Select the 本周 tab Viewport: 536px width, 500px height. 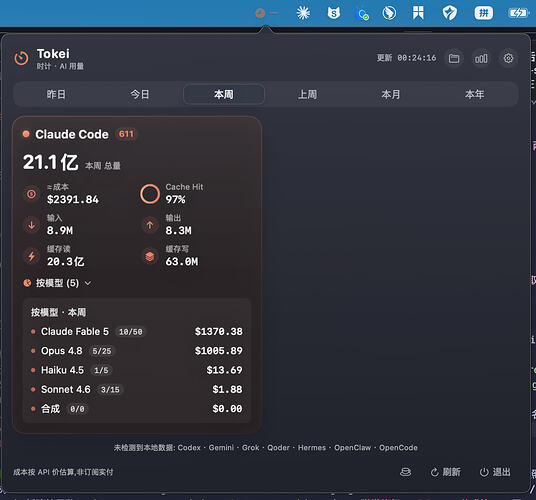(224, 94)
